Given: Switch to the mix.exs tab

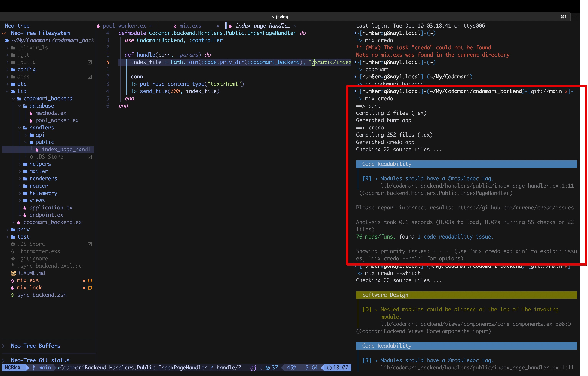Looking at the screenshot, I should (x=190, y=26).
